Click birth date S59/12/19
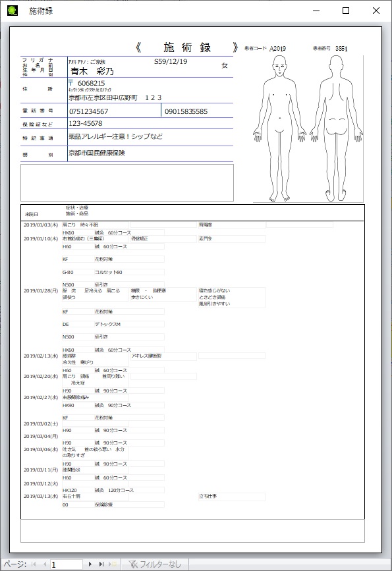Screen dimensions: 392x571 click(x=171, y=61)
